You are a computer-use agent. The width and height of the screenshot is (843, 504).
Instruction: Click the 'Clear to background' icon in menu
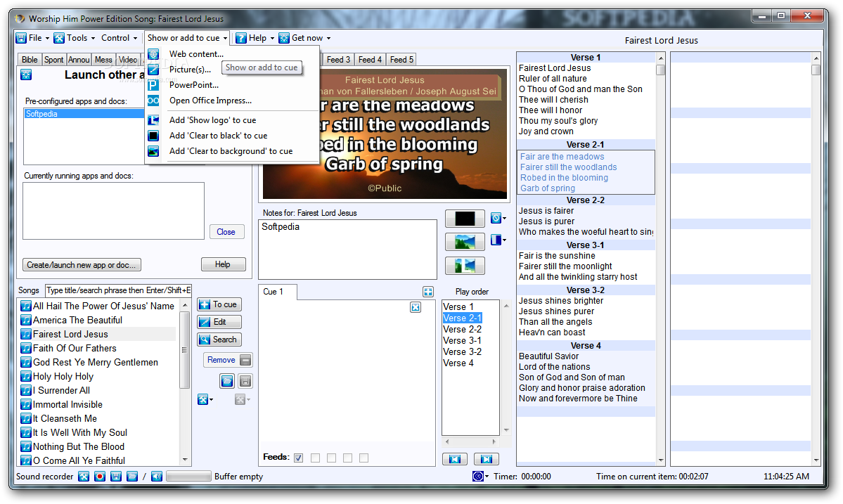tap(153, 151)
